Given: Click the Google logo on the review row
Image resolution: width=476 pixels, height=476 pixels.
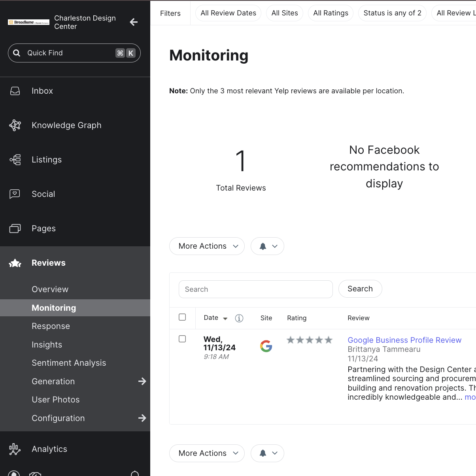Looking at the screenshot, I should [266, 346].
